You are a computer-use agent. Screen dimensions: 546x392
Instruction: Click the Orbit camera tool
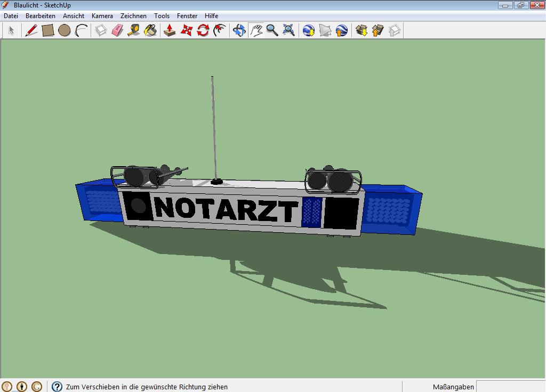(239, 30)
